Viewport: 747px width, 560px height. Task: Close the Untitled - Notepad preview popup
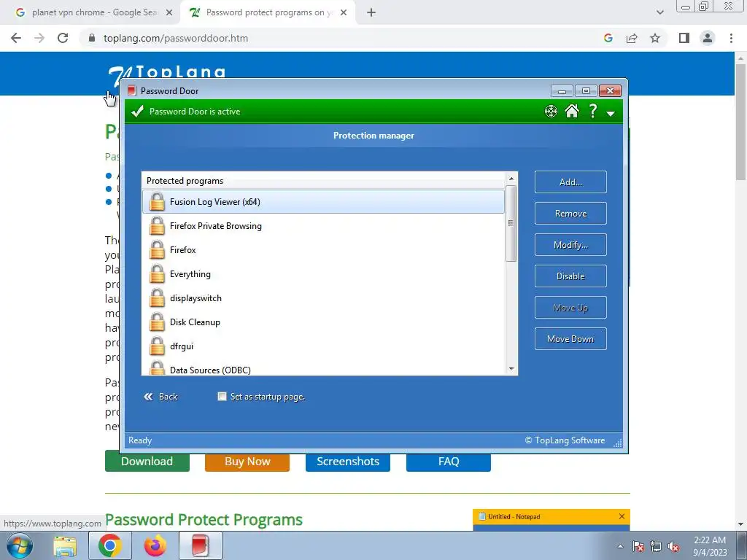tap(622, 516)
